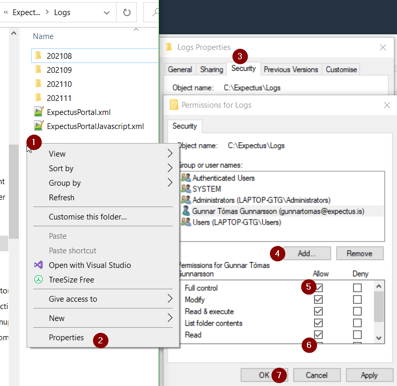This screenshot has height=386, width=397.
Task: Click the Permissions for Logs folder icon
Action: click(174, 105)
